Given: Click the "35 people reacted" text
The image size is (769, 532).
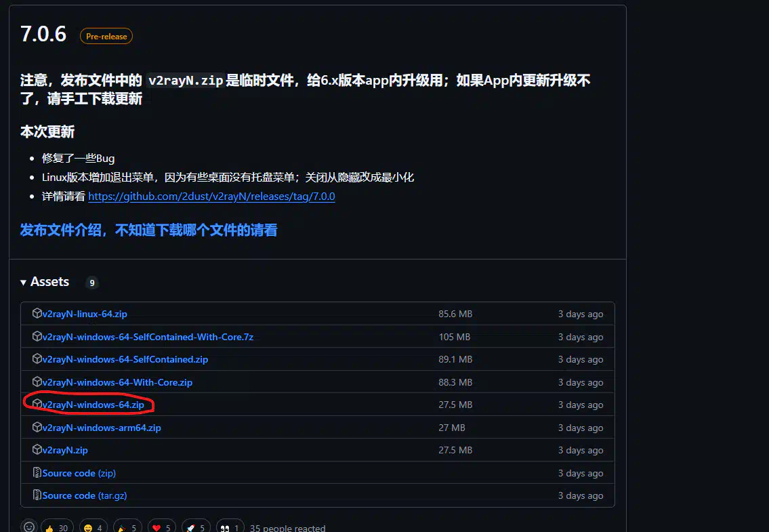Looking at the screenshot, I should [x=287, y=528].
